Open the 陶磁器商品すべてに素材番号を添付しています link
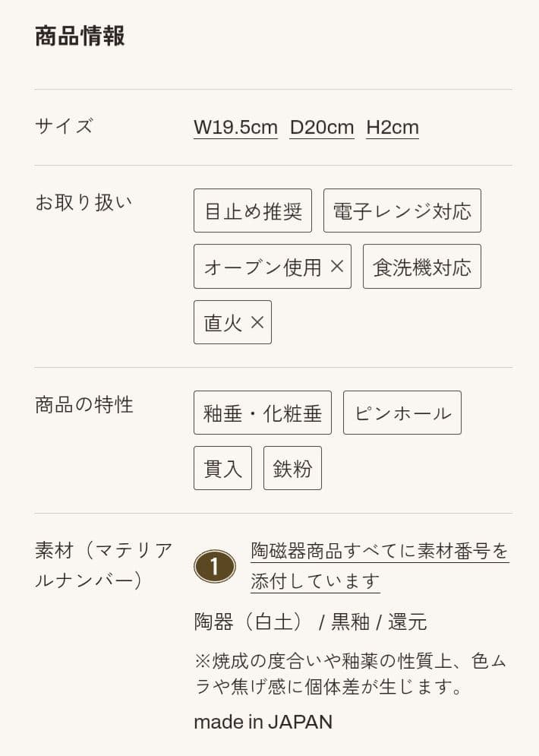The width and height of the screenshot is (539, 756). (x=379, y=551)
